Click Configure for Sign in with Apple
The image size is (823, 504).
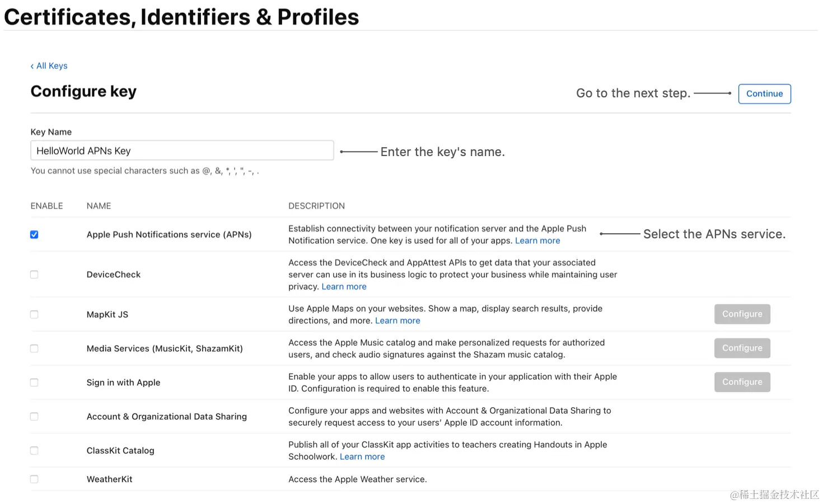click(742, 381)
